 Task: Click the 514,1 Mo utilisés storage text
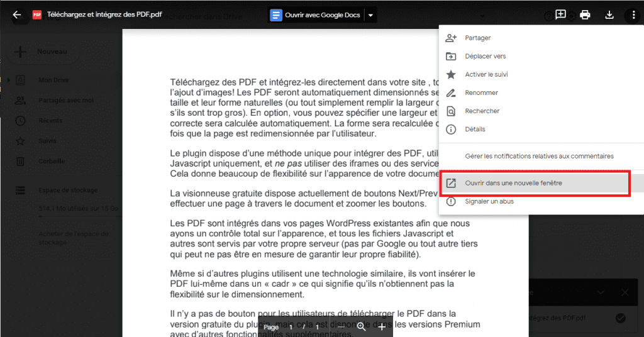pyautogui.click(x=78, y=209)
